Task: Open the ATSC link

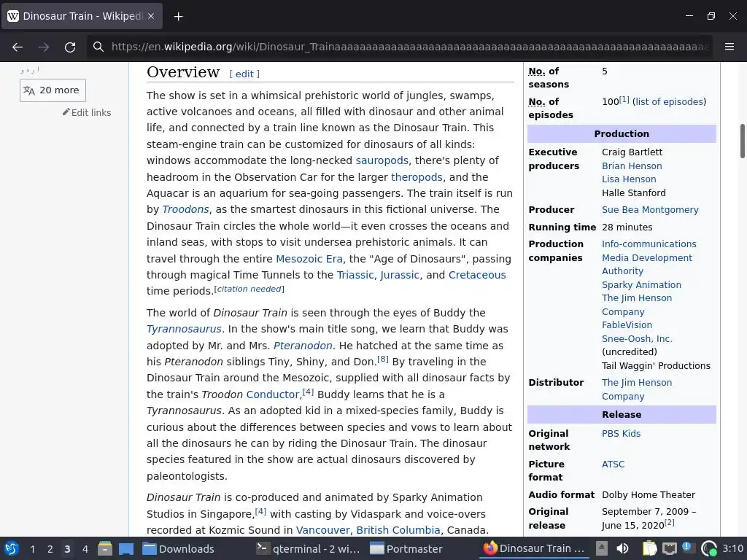Action: (x=613, y=464)
